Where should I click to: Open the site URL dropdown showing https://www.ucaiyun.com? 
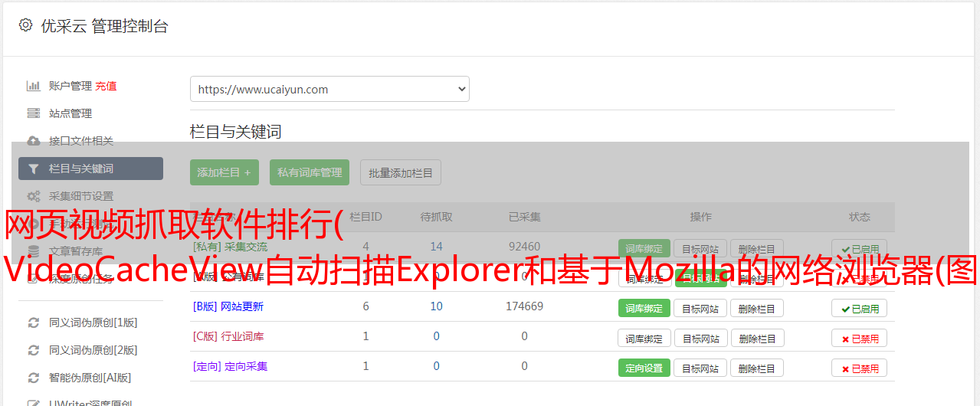pyautogui.click(x=329, y=89)
